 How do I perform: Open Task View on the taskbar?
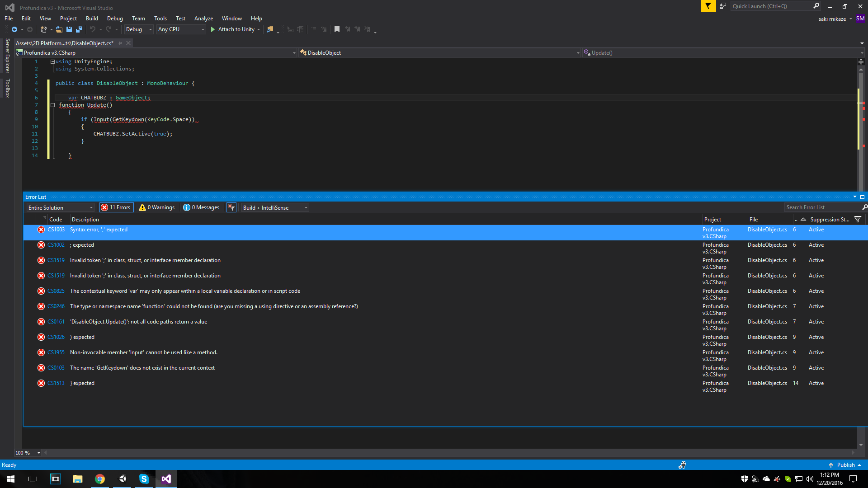point(33,479)
